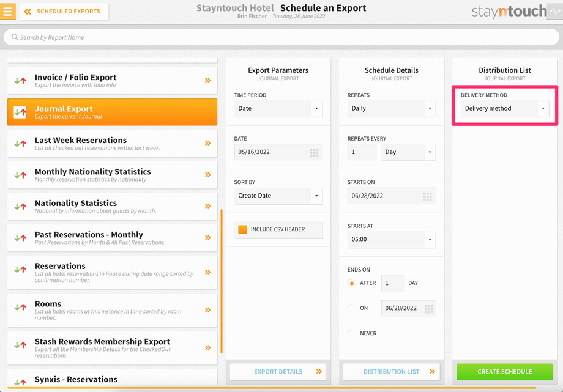The width and height of the screenshot is (563, 392).
Task: Click Ends On date field 06/28/2022
Action: pyautogui.click(x=408, y=308)
